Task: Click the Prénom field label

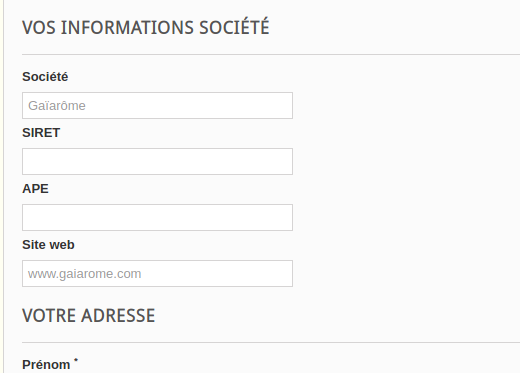Action: click(46, 365)
